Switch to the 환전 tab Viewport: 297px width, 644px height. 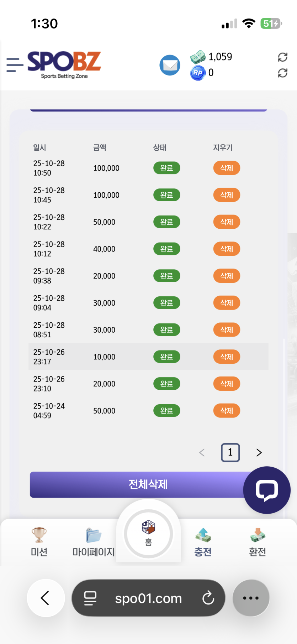pos(258,541)
